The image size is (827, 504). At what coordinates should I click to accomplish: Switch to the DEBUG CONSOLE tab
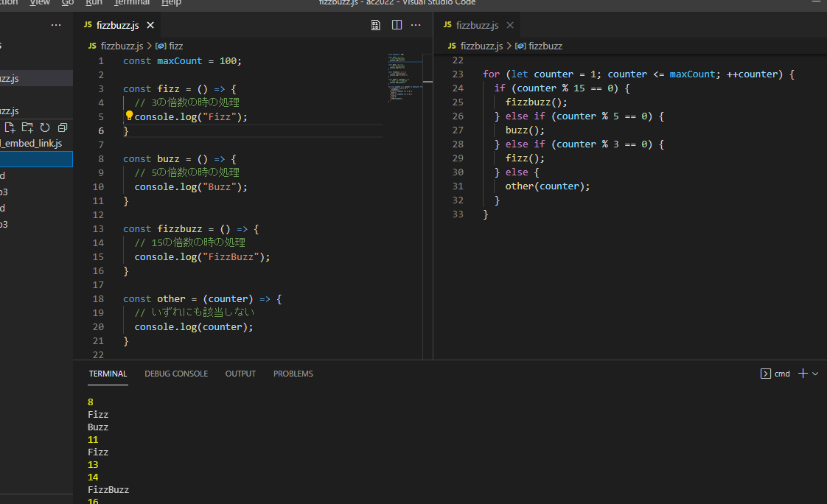[176, 374]
